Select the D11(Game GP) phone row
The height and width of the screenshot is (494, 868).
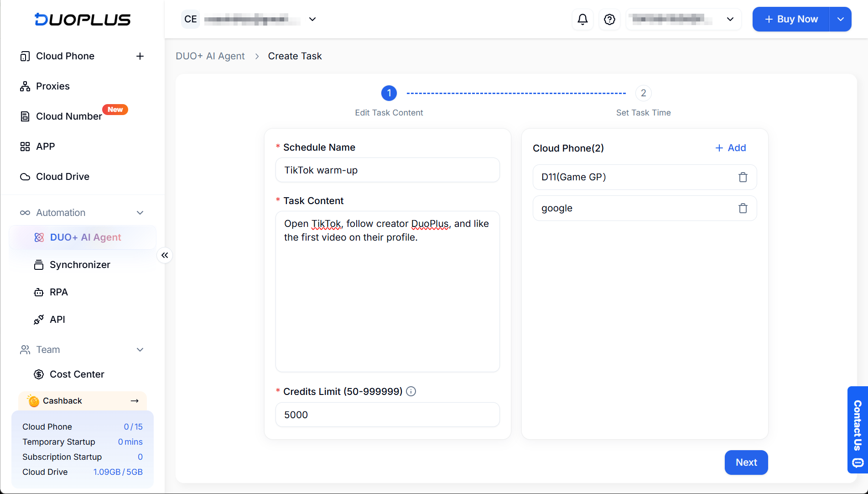click(645, 177)
